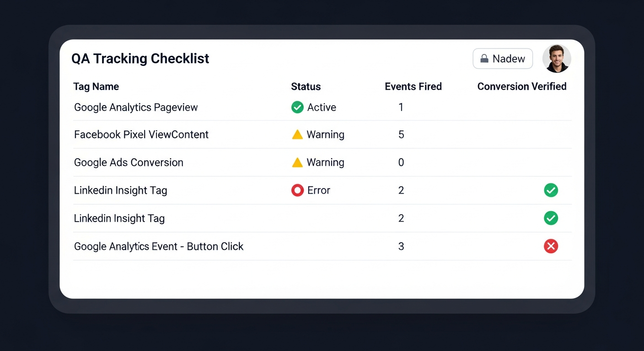Click the Warning triangle icon beside Facebook Pixel ViewContent
Viewport: 644px width, 351px height.
pyautogui.click(x=297, y=134)
